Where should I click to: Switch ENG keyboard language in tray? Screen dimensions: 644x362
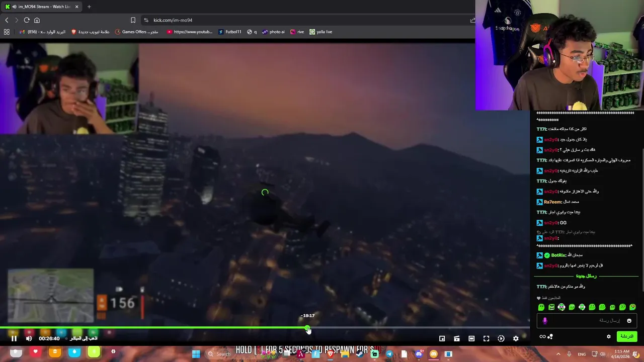point(582,354)
